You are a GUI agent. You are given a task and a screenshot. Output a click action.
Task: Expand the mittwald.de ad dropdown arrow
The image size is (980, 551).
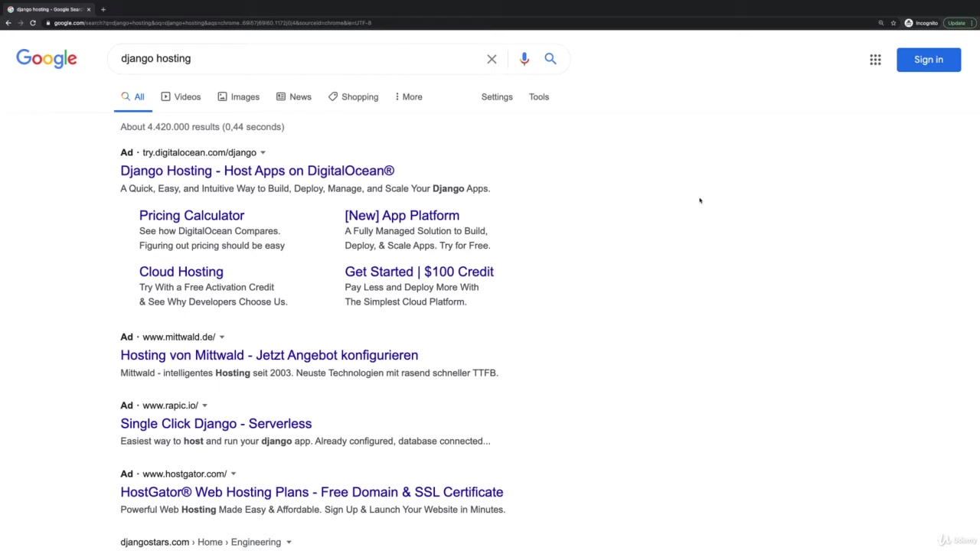(222, 337)
